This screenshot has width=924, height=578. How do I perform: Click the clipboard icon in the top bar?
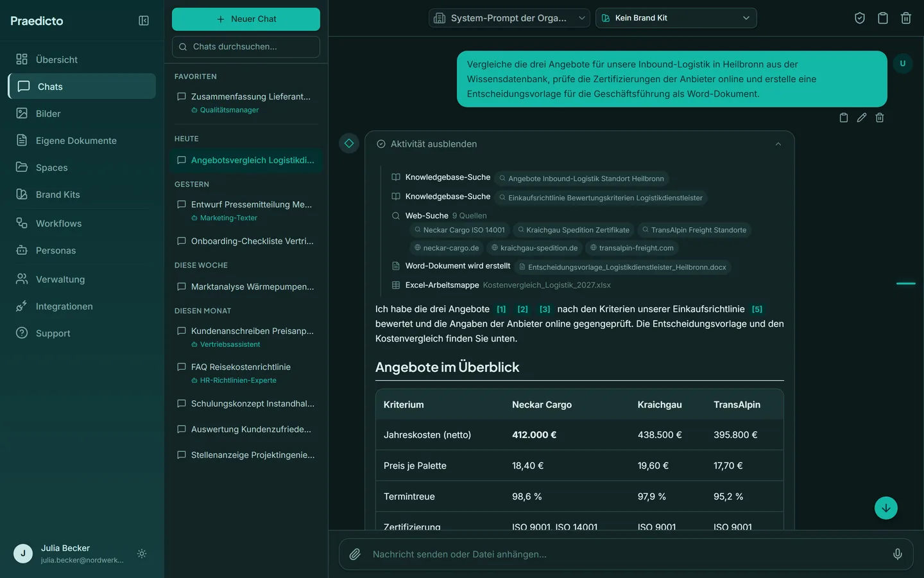pyautogui.click(x=883, y=18)
